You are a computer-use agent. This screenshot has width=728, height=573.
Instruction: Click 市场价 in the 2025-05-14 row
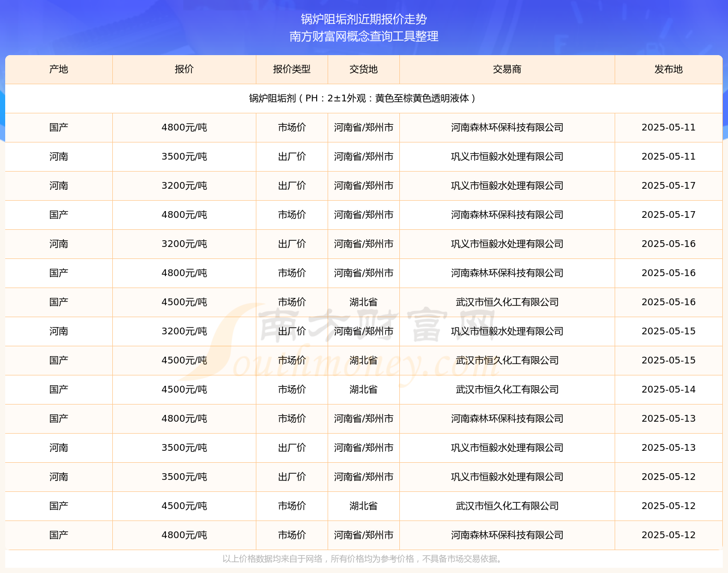click(292, 389)
